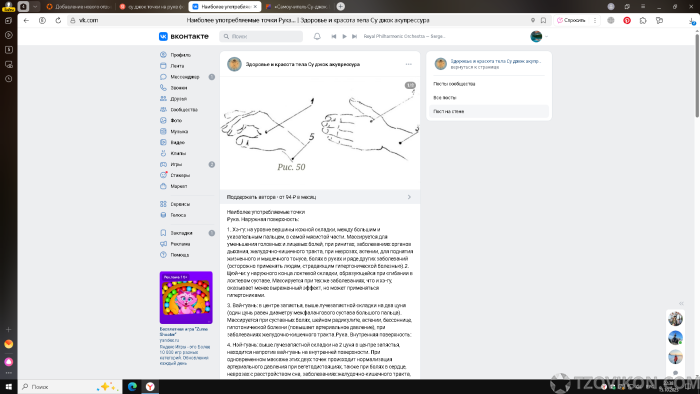Open the VK Profile page

[180, 55]
